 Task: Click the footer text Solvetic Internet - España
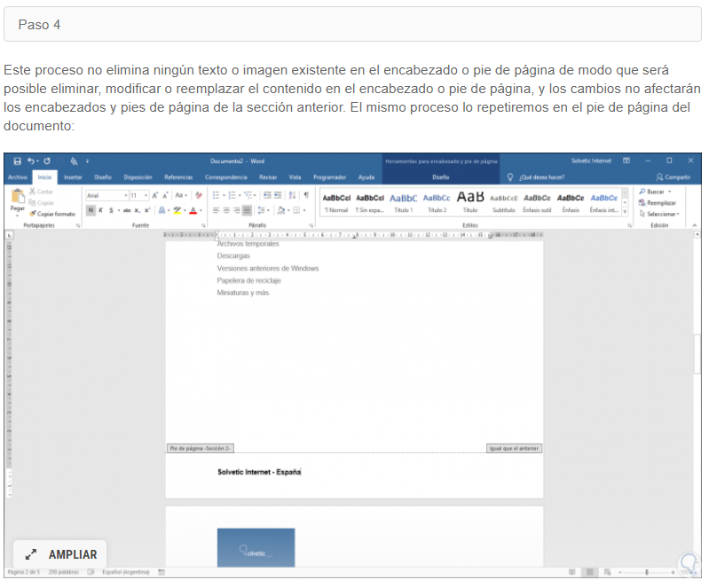pyautogui.click(x=259, y=472)
